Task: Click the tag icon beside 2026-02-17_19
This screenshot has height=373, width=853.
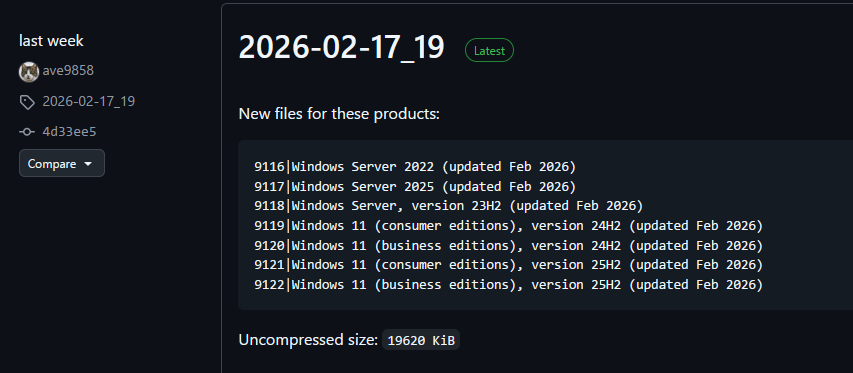Action: [27, 102]
